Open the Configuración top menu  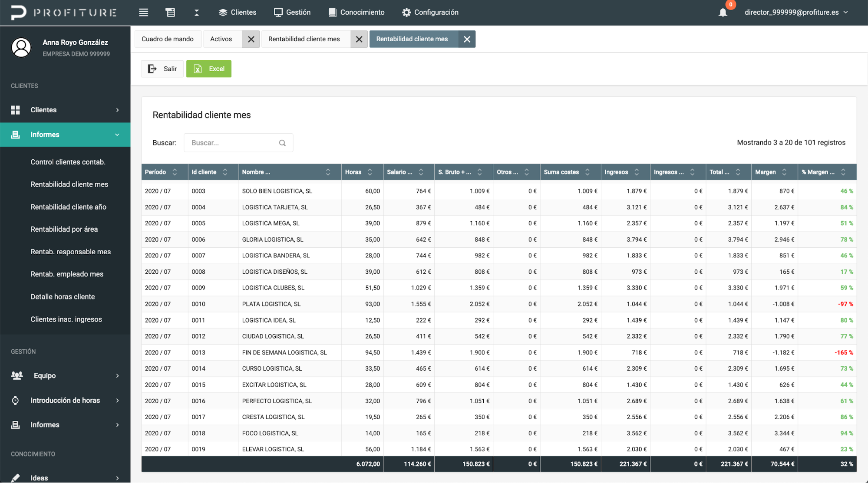(x=430, y=12)
